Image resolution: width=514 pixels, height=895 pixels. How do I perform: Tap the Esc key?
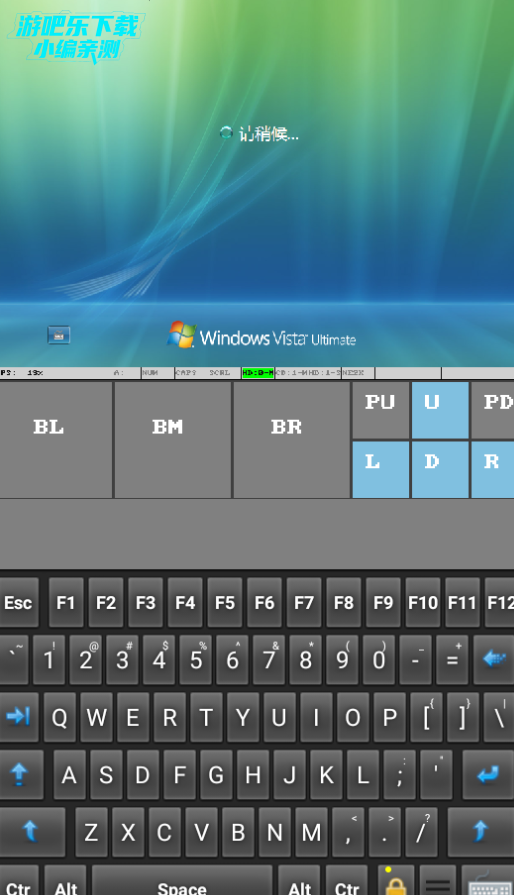tap(19, 603)
